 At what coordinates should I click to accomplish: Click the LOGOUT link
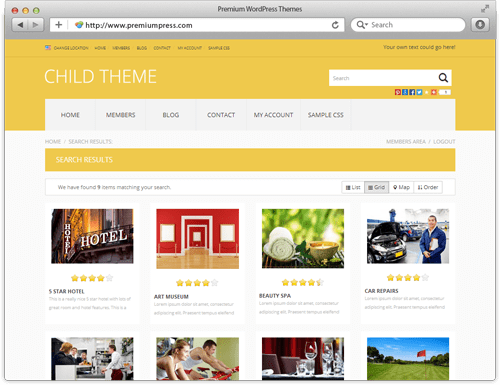tap(444, 142)
